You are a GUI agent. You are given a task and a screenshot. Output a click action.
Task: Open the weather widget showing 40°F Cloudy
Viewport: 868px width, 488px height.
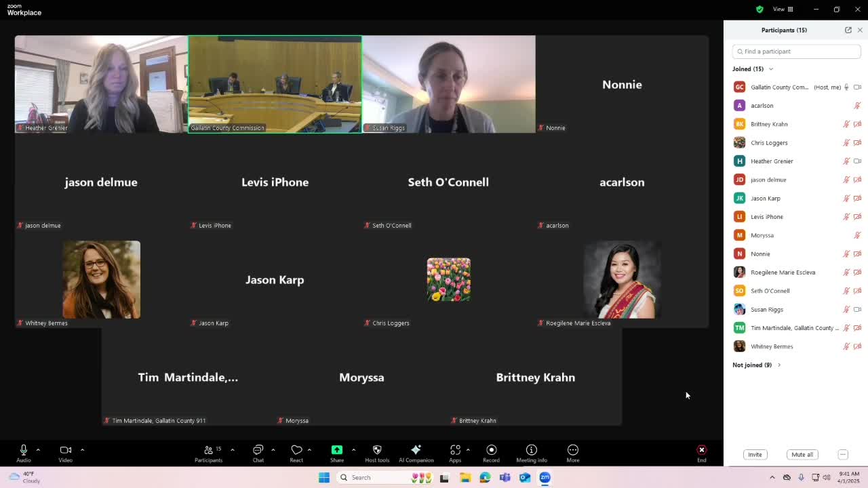coord(24,477)
